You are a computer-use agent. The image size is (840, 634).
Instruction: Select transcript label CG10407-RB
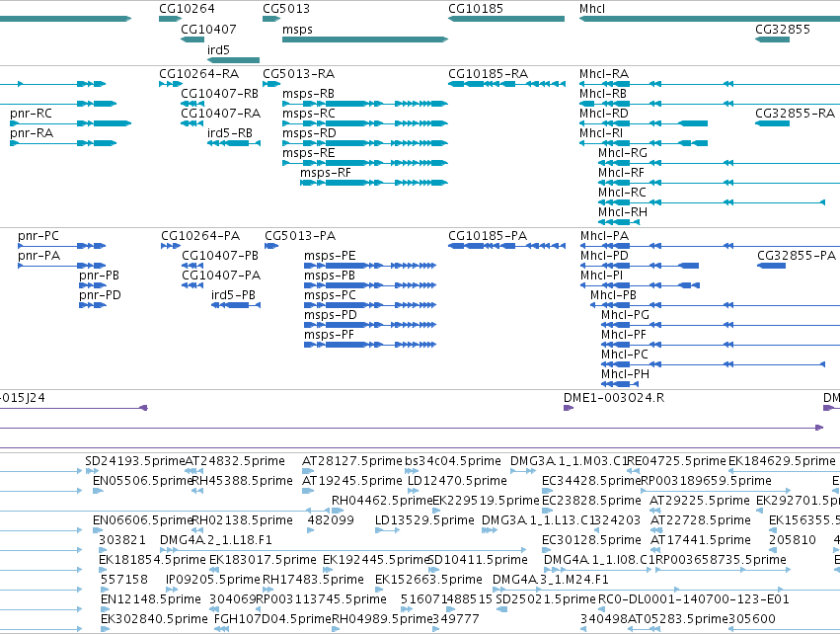(220, 93)
